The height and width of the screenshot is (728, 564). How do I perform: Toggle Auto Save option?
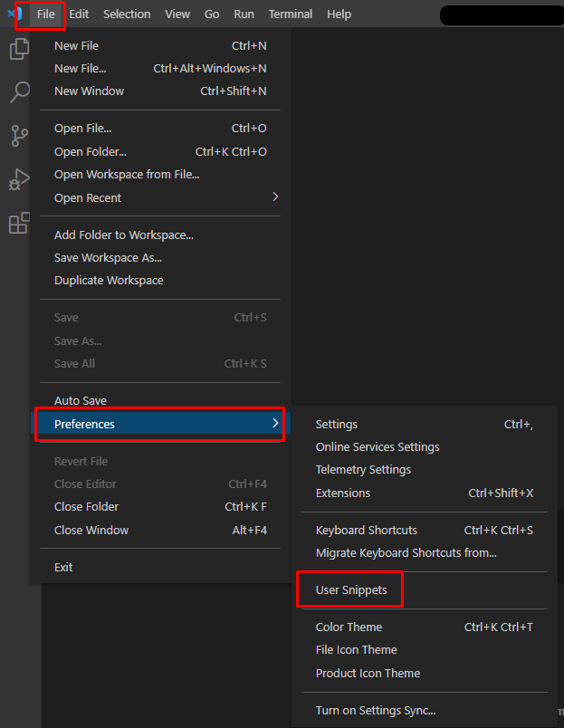[160, 400]
